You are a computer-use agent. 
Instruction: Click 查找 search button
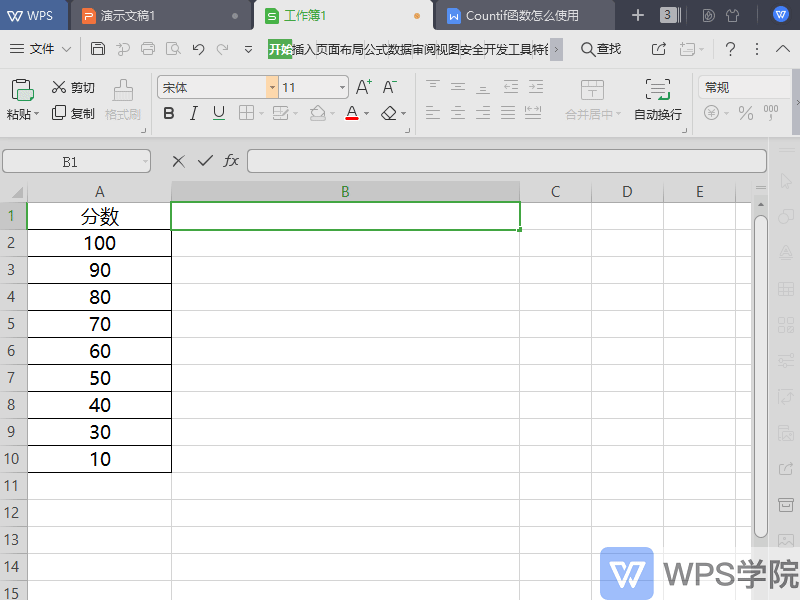(x=601, y=49)
